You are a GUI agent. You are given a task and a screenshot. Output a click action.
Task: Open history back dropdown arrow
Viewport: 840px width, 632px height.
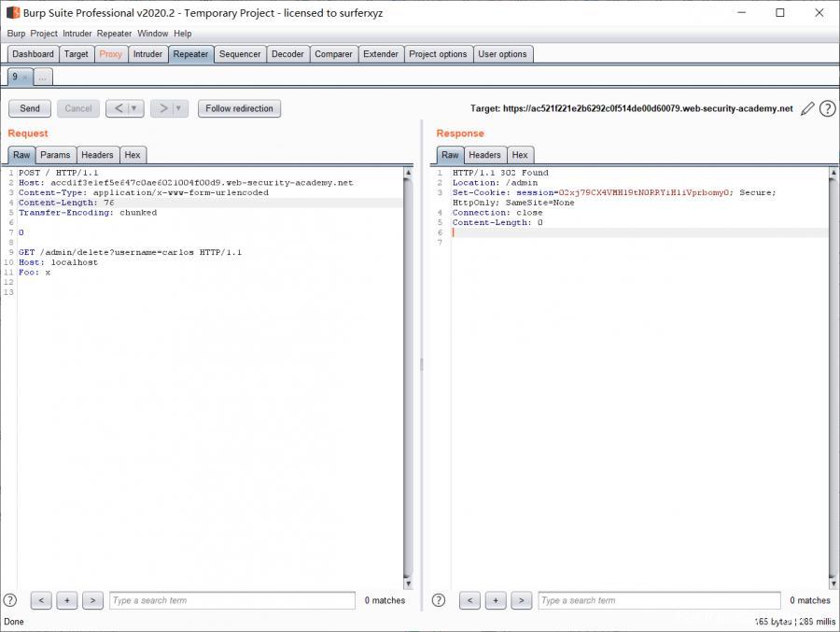coord(134,108)
